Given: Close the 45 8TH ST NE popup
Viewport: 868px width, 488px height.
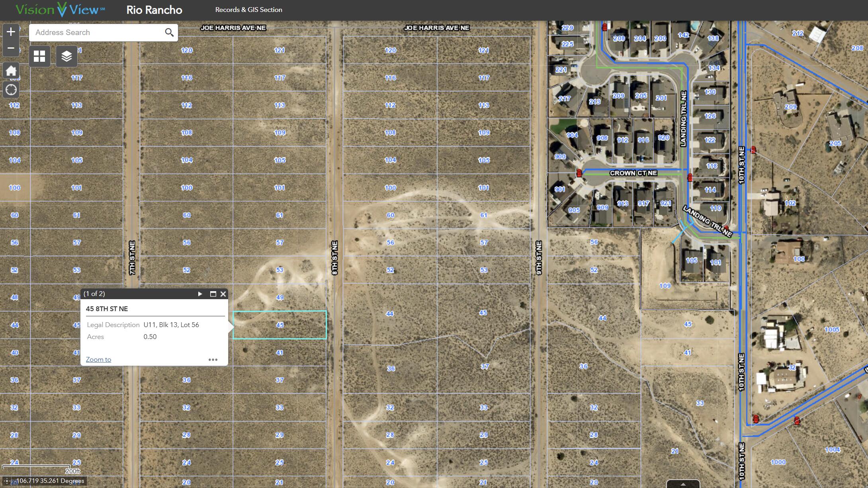Looking at the screenshot, I should click(x=223, y=294).
